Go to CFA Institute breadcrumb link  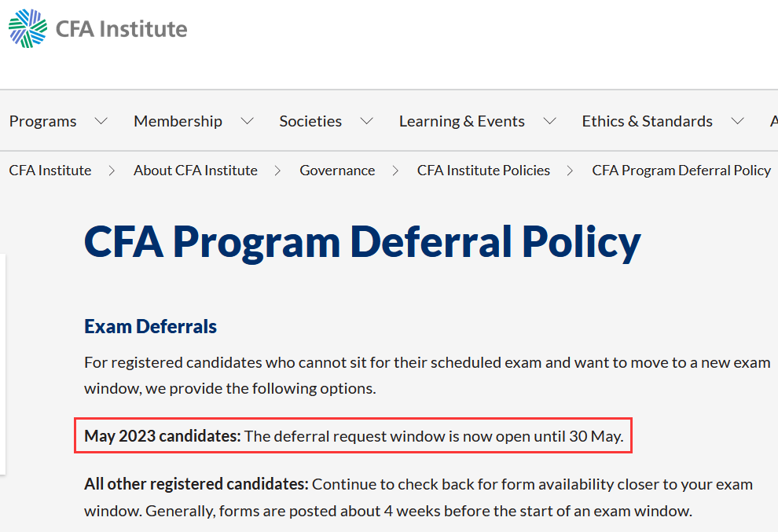click(50, 171)
